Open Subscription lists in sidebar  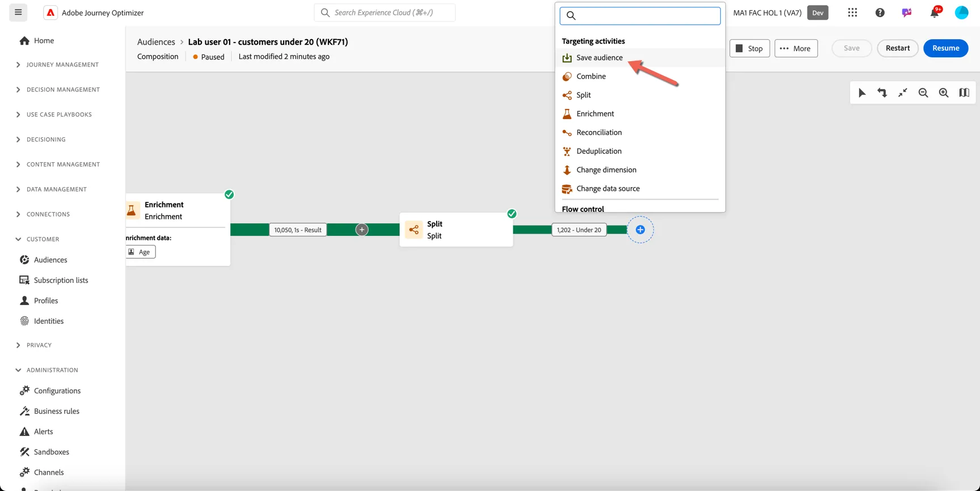tap(61, 280)
